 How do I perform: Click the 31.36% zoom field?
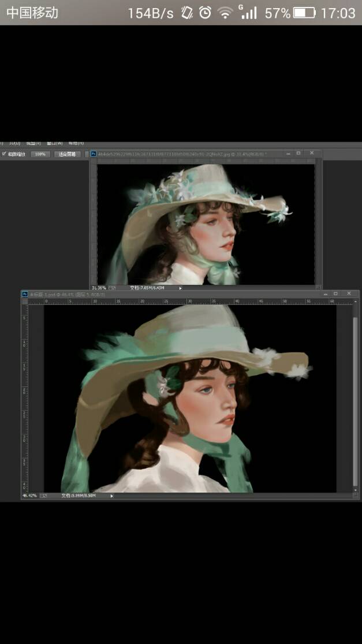(x=99, y=288)
